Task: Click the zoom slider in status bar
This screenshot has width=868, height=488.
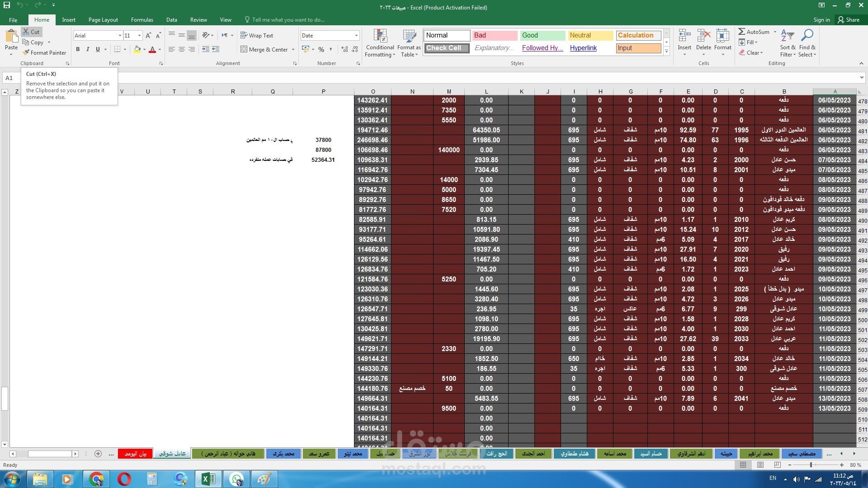Action: (811, 465)
